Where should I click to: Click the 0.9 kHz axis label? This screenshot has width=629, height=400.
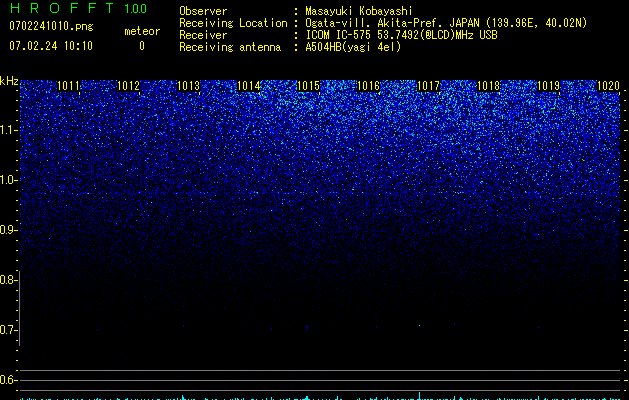click(x=8, y=230)
